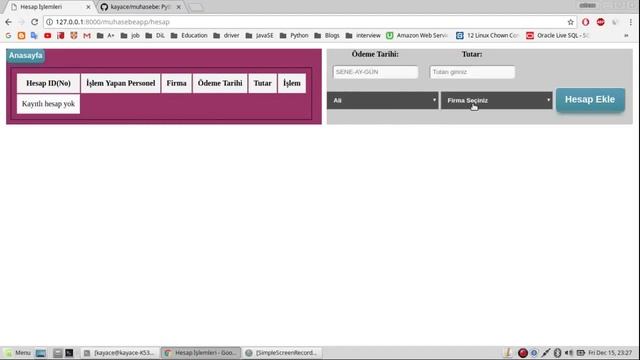Open the Adblock stop-sign extension
Screen dimensions: 640x360
click(x=600, y=22)
